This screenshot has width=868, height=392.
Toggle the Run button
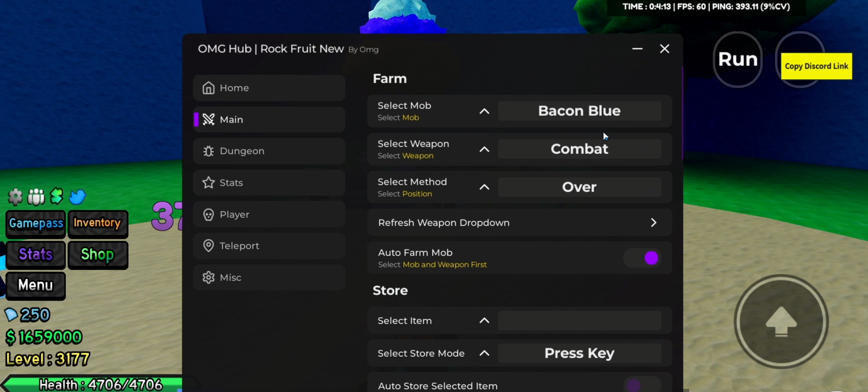[x=737, y=59]
